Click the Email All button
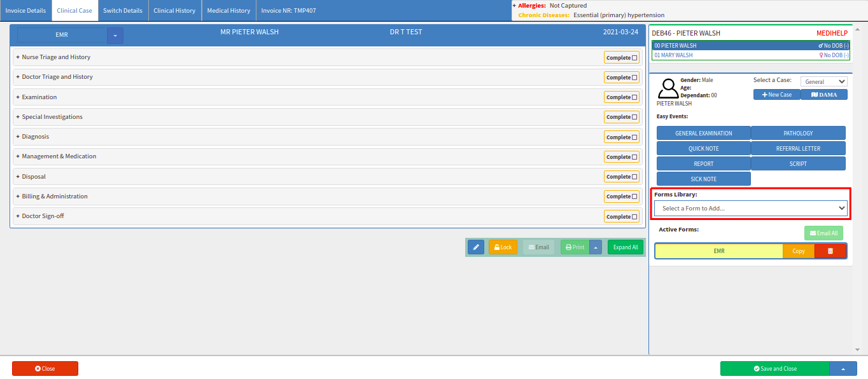The width and height of the screenshot is (868, 379). tap(823, 233)
